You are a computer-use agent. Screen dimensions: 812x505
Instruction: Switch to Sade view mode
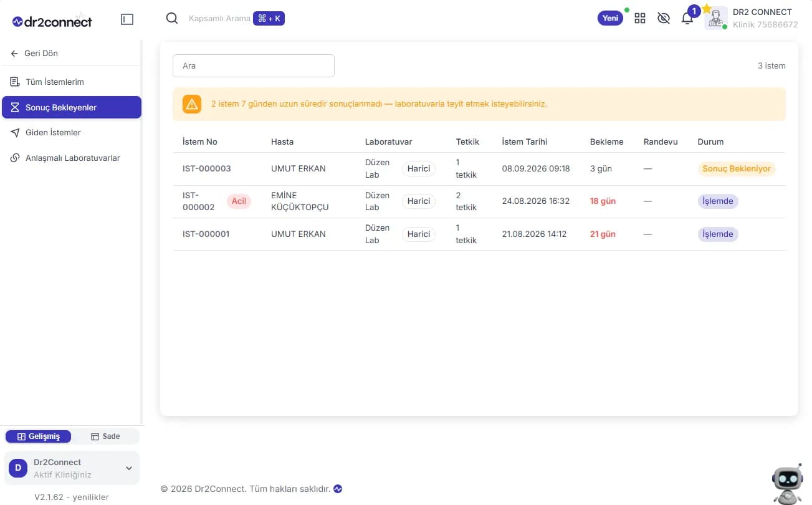pos(105,436)
